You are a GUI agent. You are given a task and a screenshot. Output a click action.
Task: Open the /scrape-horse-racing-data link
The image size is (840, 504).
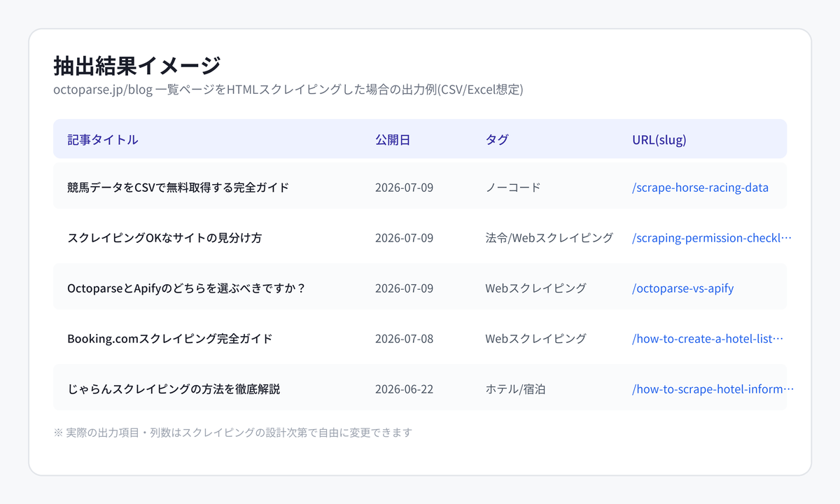pyautogui.click(x=700, y=188)
